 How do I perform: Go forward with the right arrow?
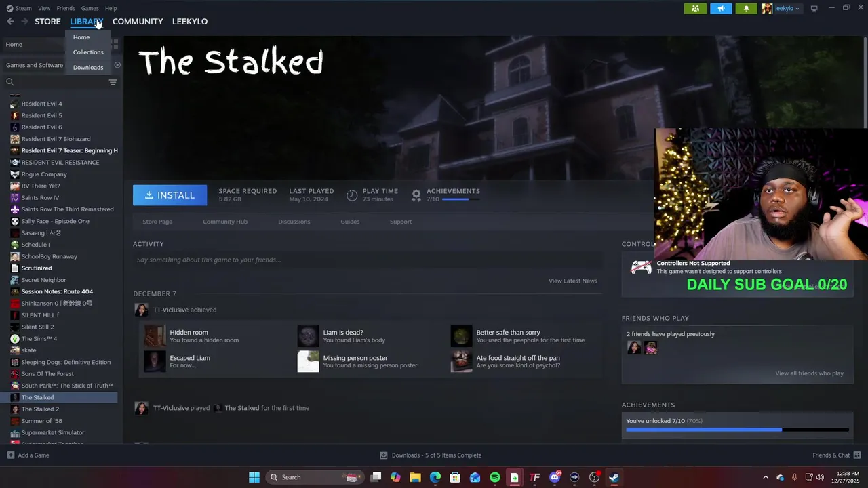[x=24, y=22]
